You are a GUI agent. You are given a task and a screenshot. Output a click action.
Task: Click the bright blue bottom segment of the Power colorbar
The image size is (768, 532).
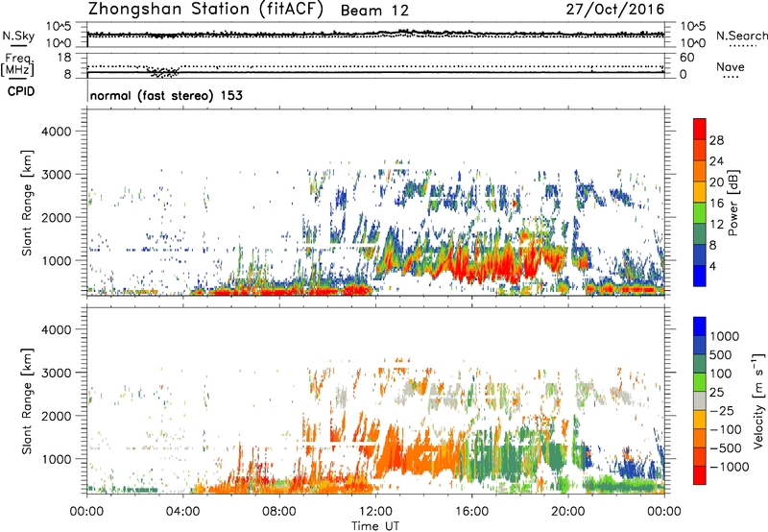coord(700,276)
